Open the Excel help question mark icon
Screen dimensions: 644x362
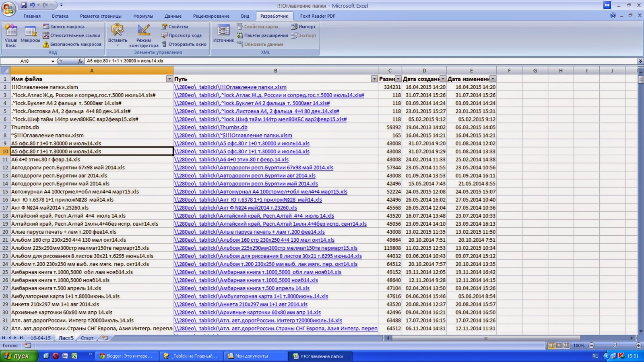(x=613, y=16)
